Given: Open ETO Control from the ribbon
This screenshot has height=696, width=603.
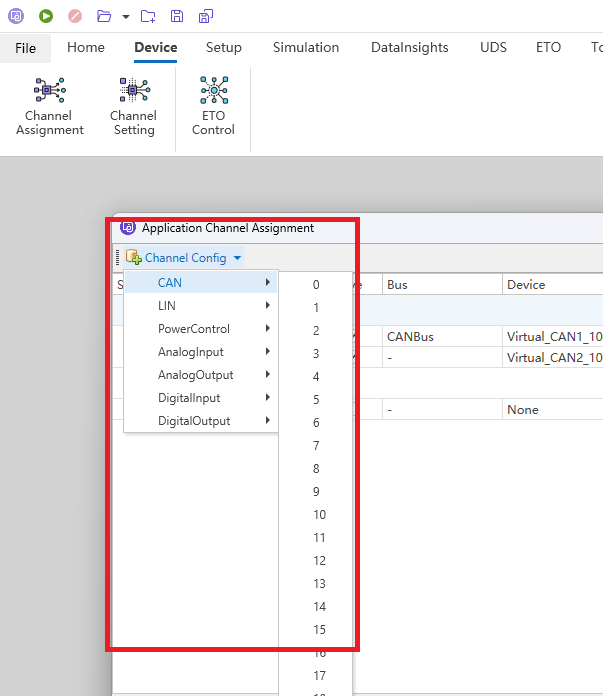Looking at the screenshot, I should 213,108.
